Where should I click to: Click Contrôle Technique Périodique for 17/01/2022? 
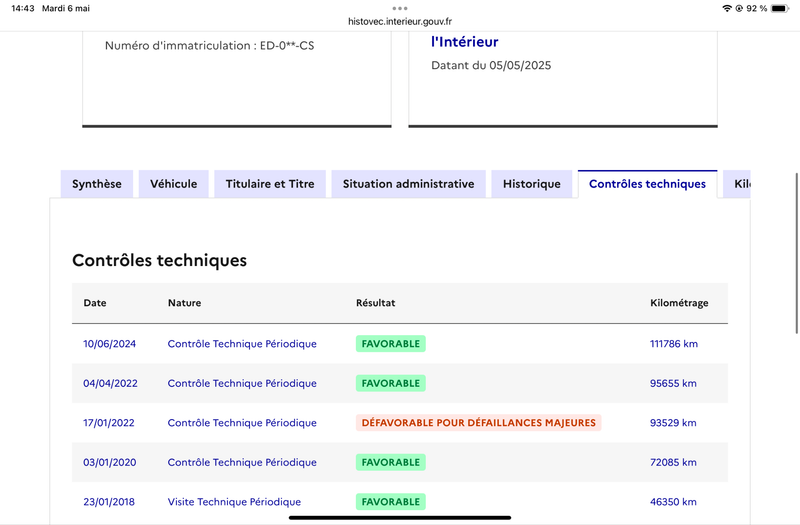coord(242,422)
